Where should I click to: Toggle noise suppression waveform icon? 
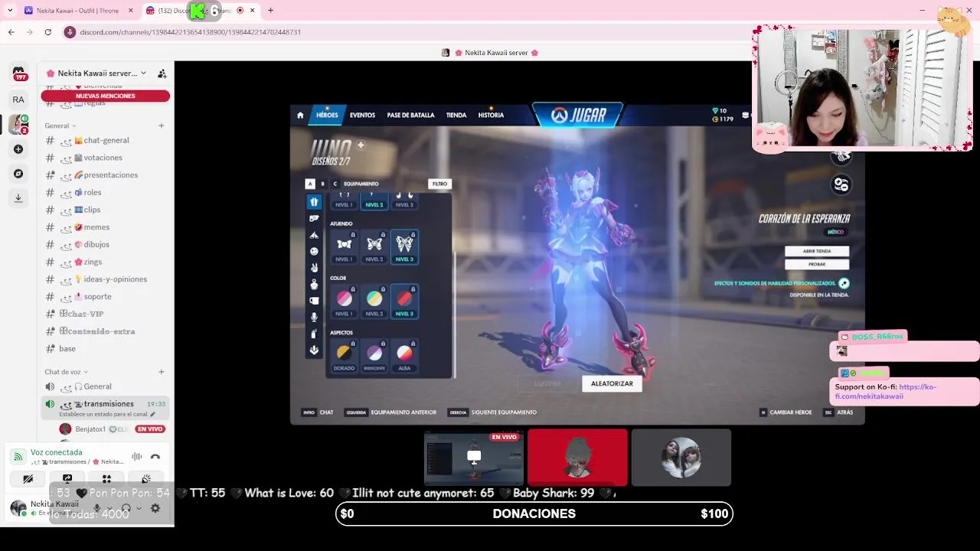tap(136, 457)
